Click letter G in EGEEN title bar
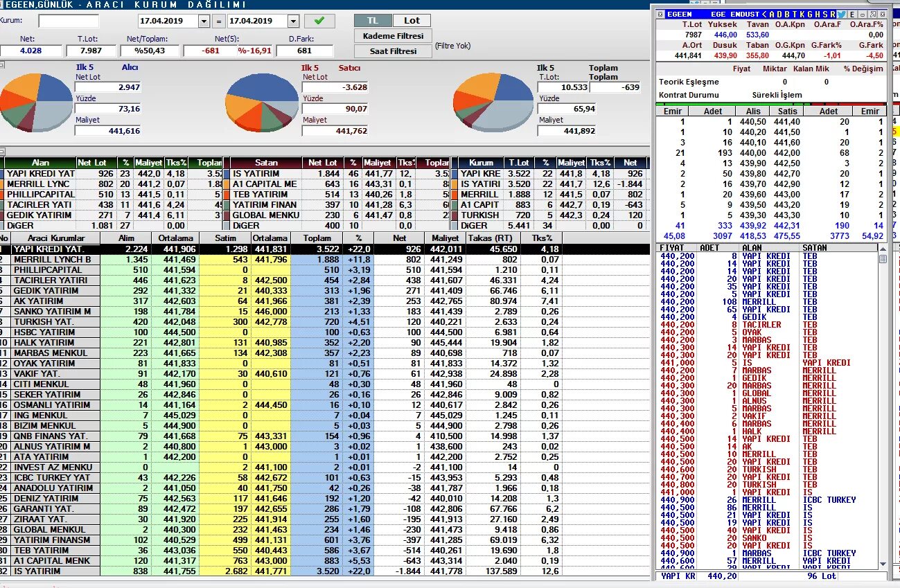The image size is (900, 588). pyautogui.click(x=810, y=14)
